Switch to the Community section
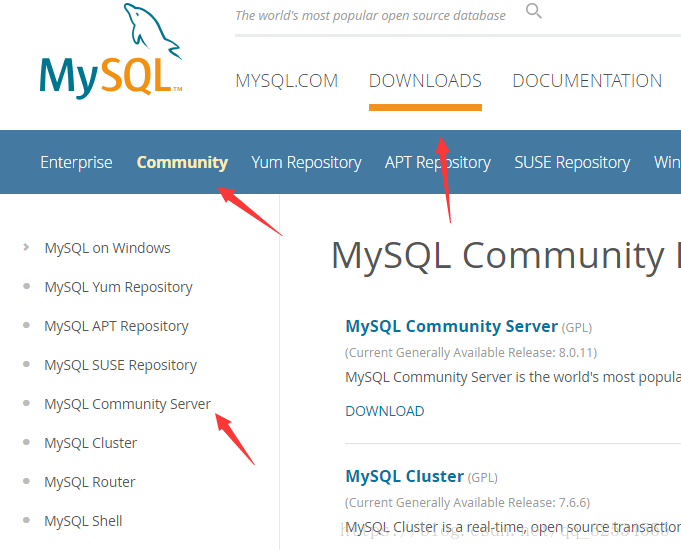681x550 pixels. 182,162
